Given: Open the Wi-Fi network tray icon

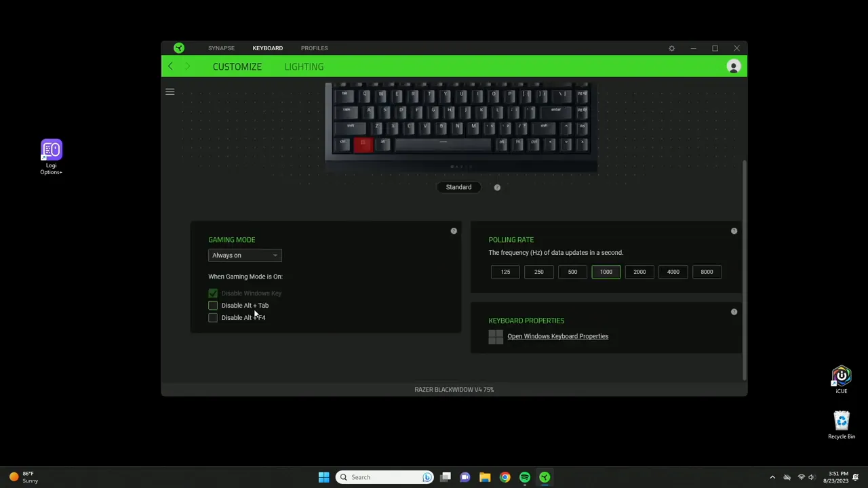Looking at the screenshot, I should coord(802,477).
